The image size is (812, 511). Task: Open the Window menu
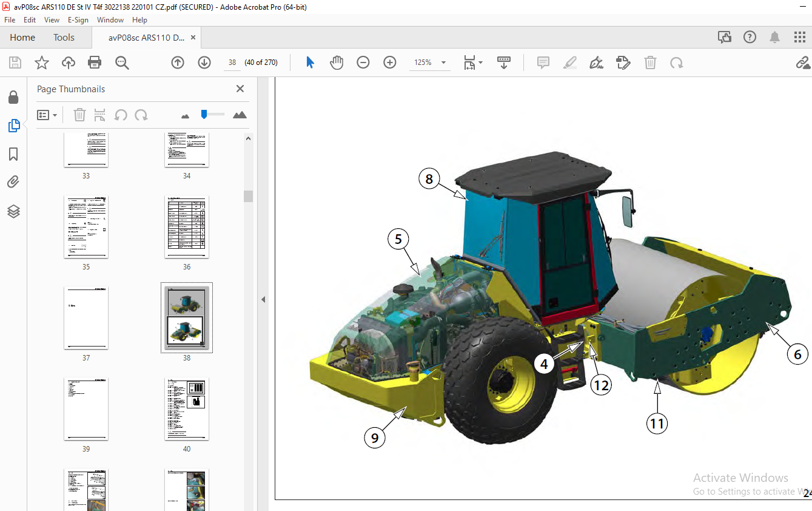(110, 20)
